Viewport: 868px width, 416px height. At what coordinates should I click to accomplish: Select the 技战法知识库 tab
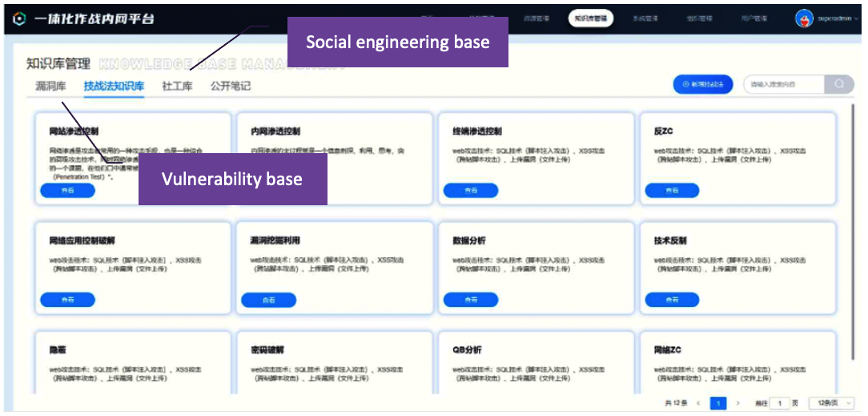[114, 86]
